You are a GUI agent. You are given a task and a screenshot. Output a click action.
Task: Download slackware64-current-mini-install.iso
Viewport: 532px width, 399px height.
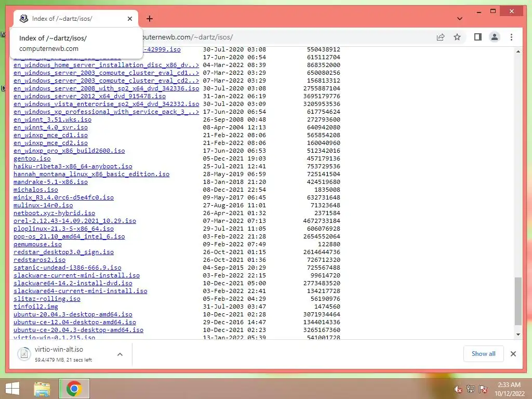[81, 291]
